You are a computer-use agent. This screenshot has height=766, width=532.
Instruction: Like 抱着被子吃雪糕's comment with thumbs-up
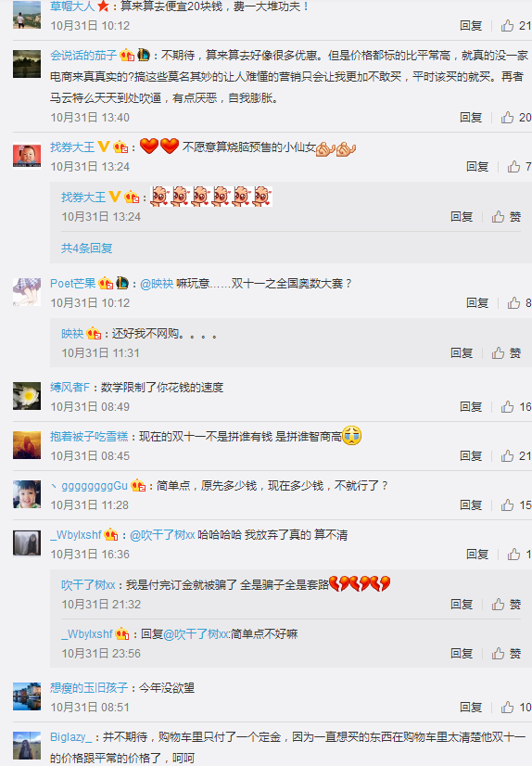pyautogui.click(x=516, y=455)
